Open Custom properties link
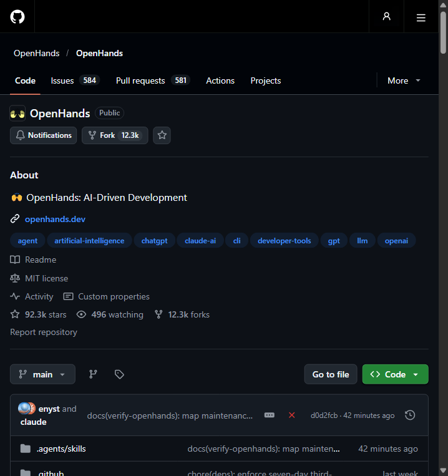Viewport: 448px width, 476px height. coord(106,296)
